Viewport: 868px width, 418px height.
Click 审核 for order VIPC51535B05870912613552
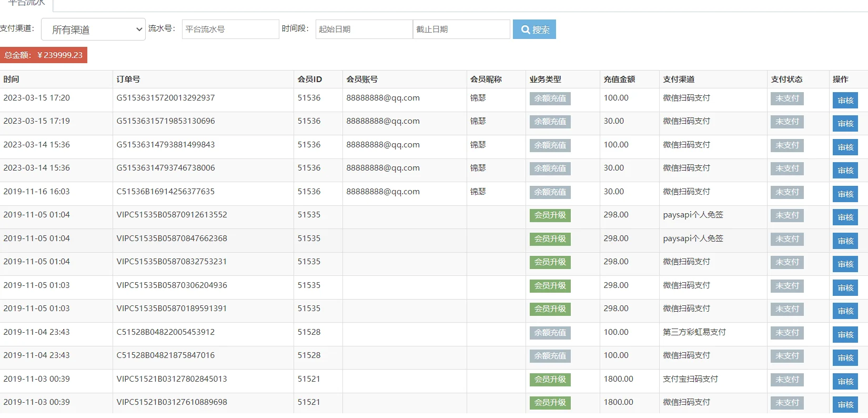coord(845,217)
